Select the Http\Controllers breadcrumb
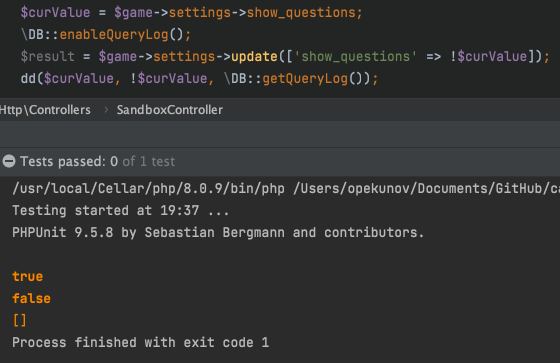Image resolution: width=560 pixels, height=363 pixels. (x=45, y=110)
